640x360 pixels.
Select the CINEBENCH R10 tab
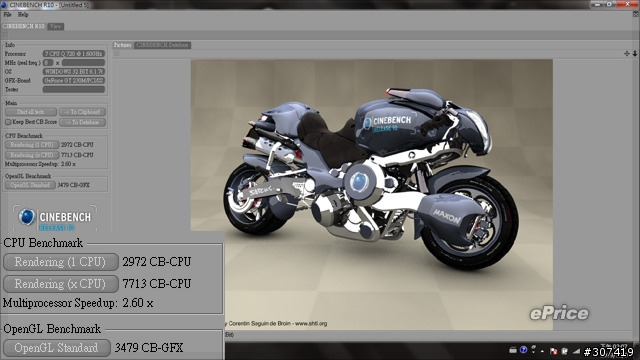tap(23, 26)
